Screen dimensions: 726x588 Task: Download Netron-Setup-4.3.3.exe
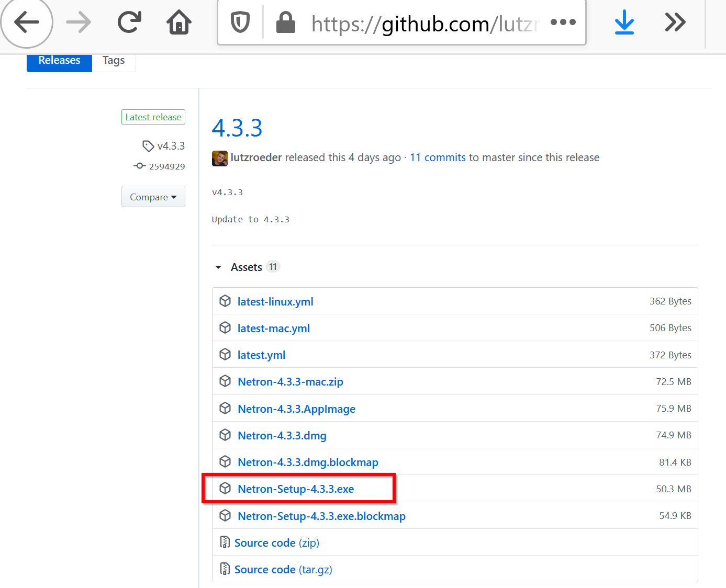(x=296, y=489)
